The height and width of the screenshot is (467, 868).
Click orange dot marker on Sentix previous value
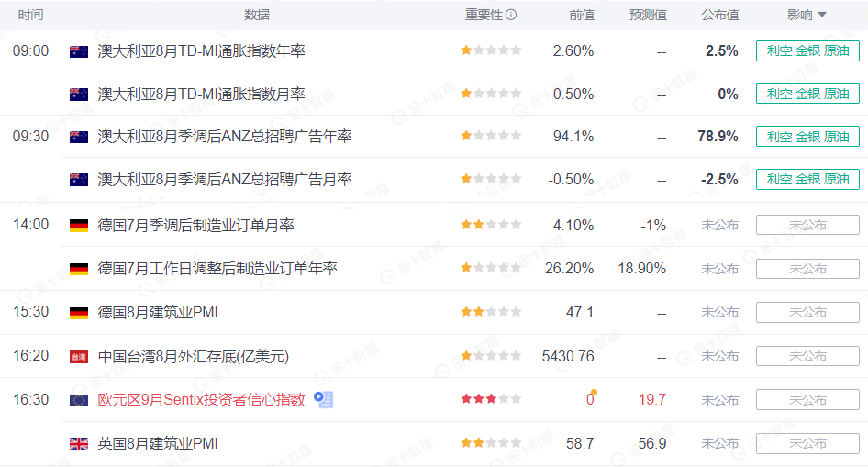(594, 393)
